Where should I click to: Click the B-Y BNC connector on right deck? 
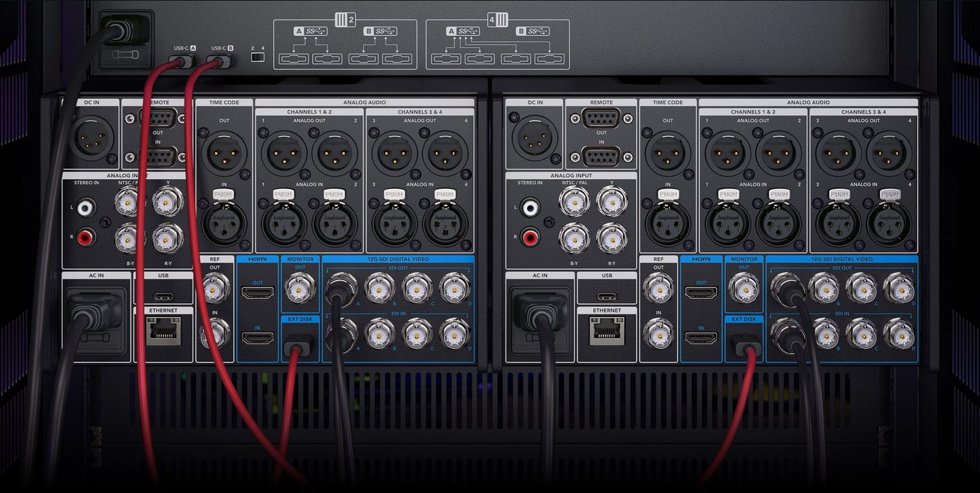point(574,239)
